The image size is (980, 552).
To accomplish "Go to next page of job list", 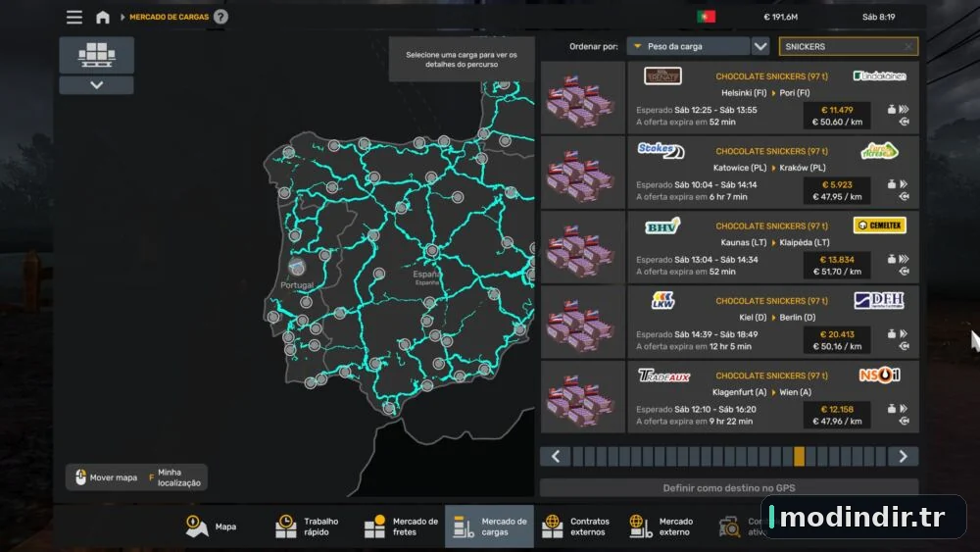I will click(x=904, y=456).
